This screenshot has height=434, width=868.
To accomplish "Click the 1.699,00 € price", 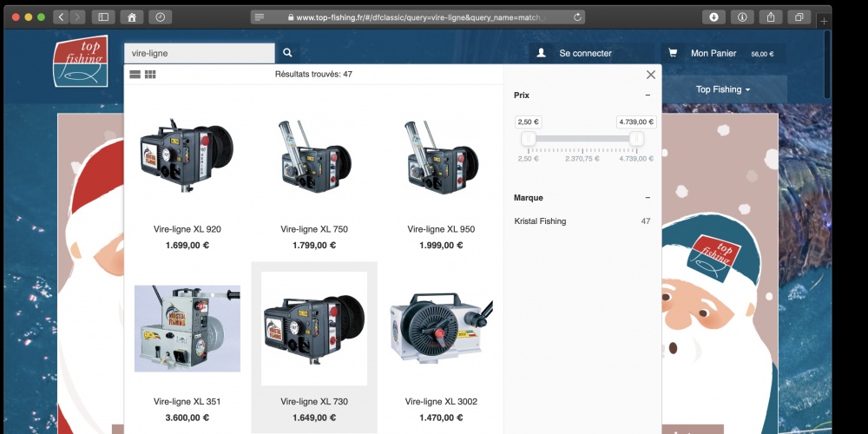I will coord(187,246).
